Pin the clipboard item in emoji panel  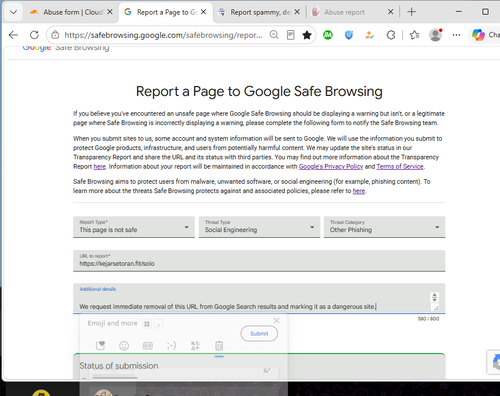pyautogui.click(x=267, y=370)
